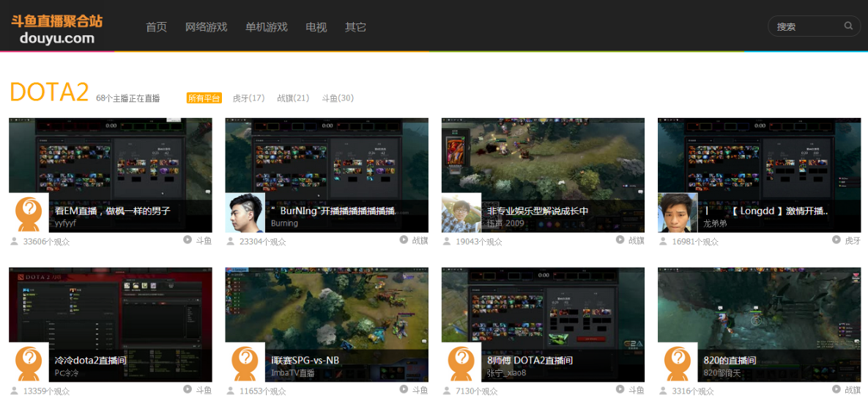This screenshot has height=406, width=868.
Task: Click title 非专业娱乐型解说成长中
Action: [x=538, y=211]
